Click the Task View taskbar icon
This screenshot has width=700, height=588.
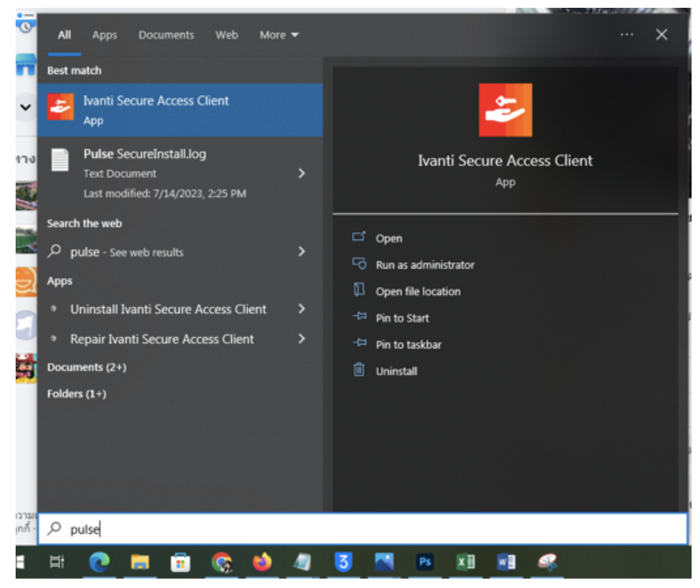coord(57,562)
